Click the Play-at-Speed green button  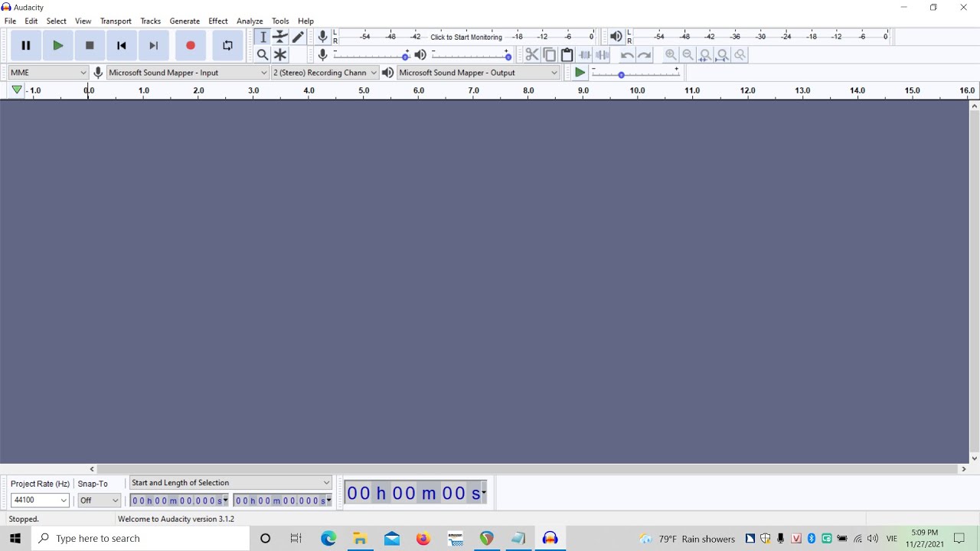[580, 73]
